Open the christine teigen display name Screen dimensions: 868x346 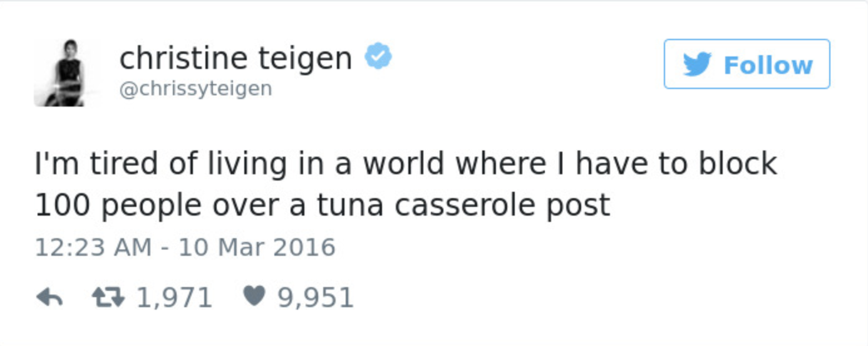tap(235, 59)
